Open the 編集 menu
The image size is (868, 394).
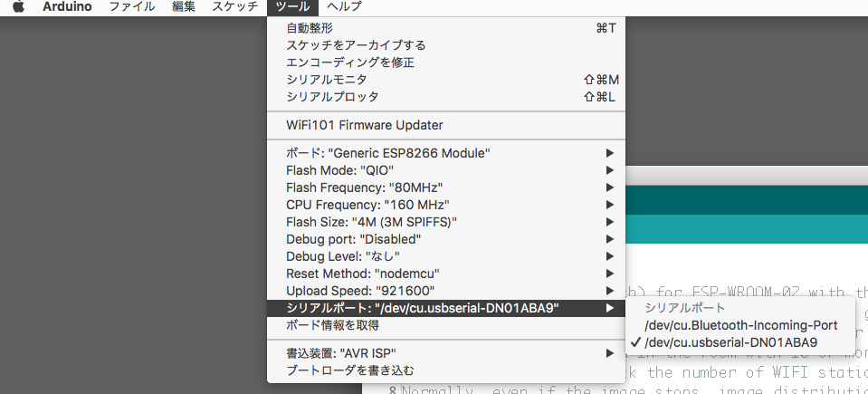pos(183,7)
